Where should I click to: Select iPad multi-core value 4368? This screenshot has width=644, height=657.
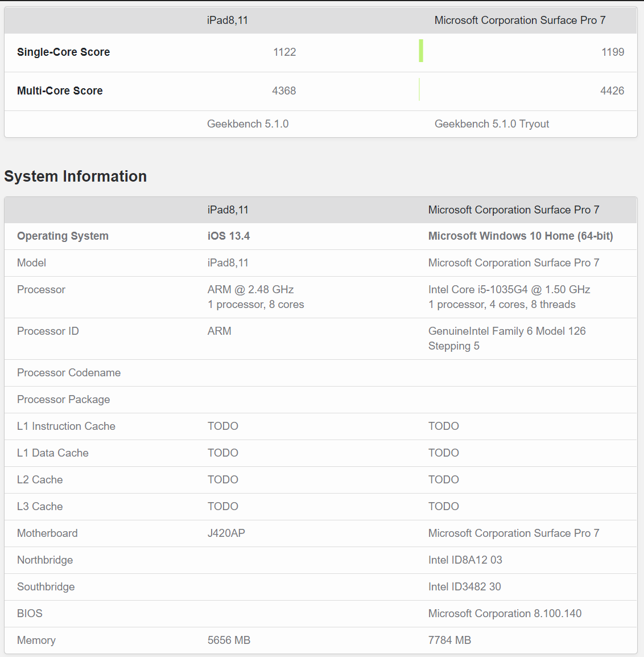(x=284, y=91)
